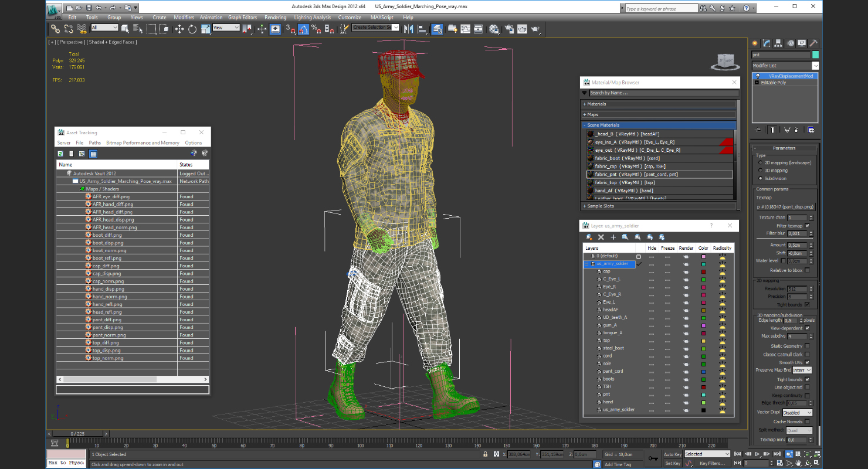This screenshot has height=469, width=868.
Task: Select the Select and Move tool
Action: point(179,29)
